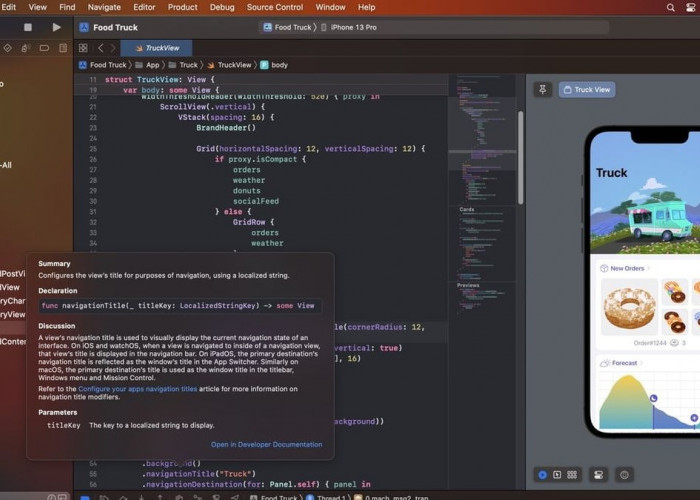Open the View menu

[x=38, y=7]
